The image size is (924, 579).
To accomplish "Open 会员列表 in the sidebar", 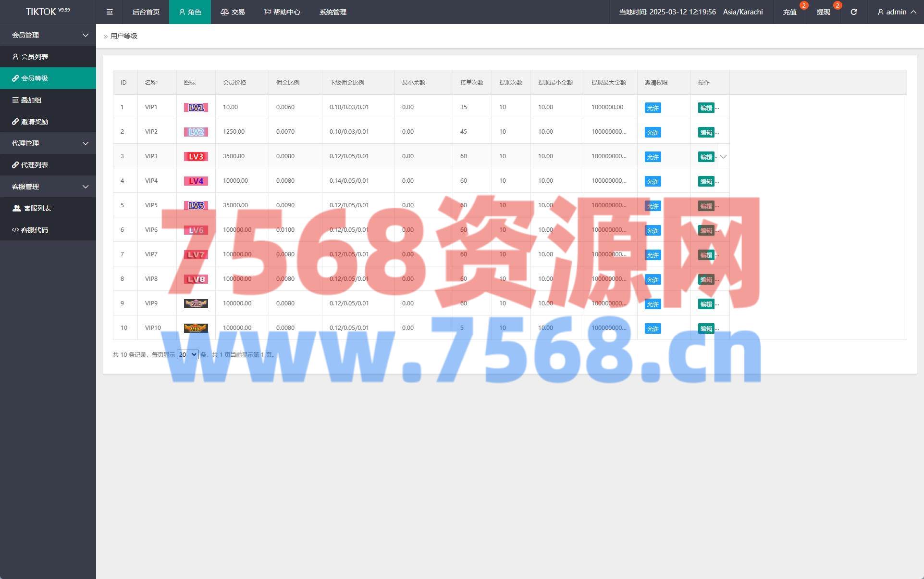I will pyautogui.click(x=34, y=57).
